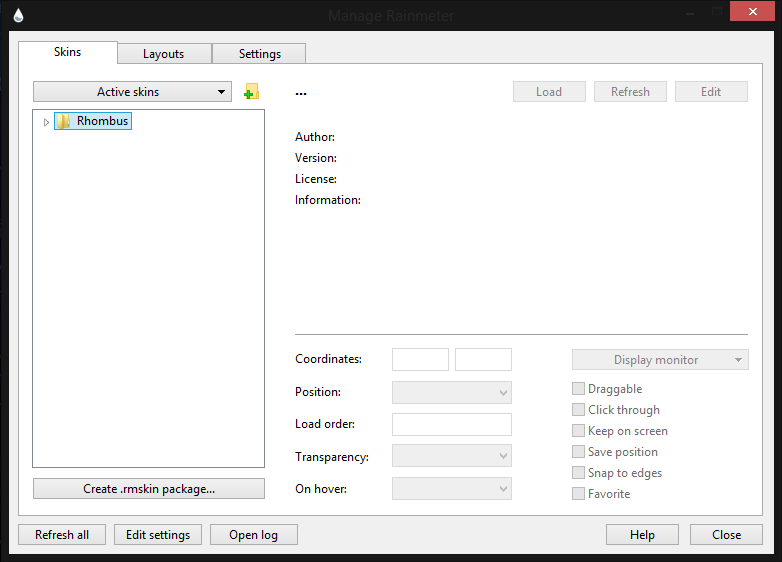The width and height of the screenshot is (782, 562).
Task: Enable the Save position checkbox
Action: [x=578, y=451]
